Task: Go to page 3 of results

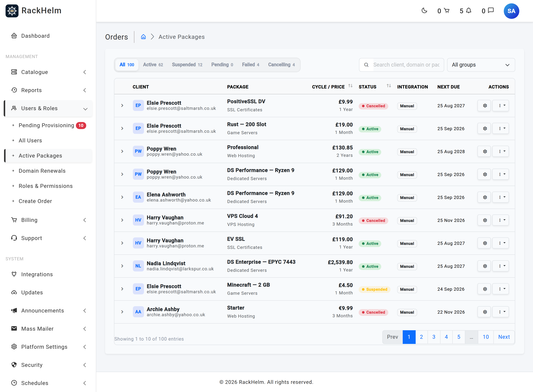Action: [434, 337]
